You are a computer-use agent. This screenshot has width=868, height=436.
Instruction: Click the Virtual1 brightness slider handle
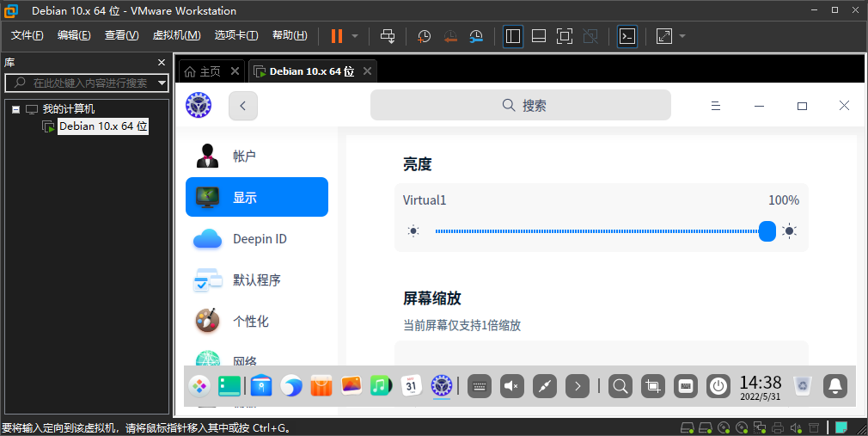tap(767, 231)
